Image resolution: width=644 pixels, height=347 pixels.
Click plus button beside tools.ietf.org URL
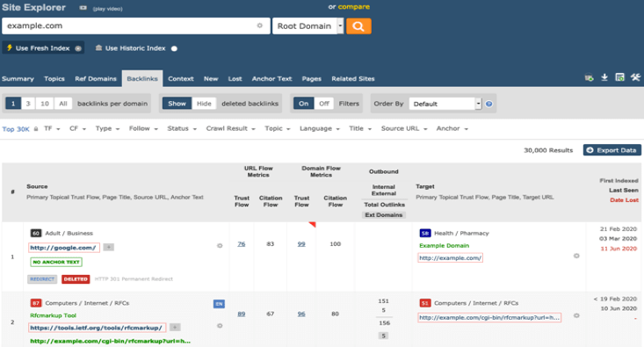(x=175, y=328)
